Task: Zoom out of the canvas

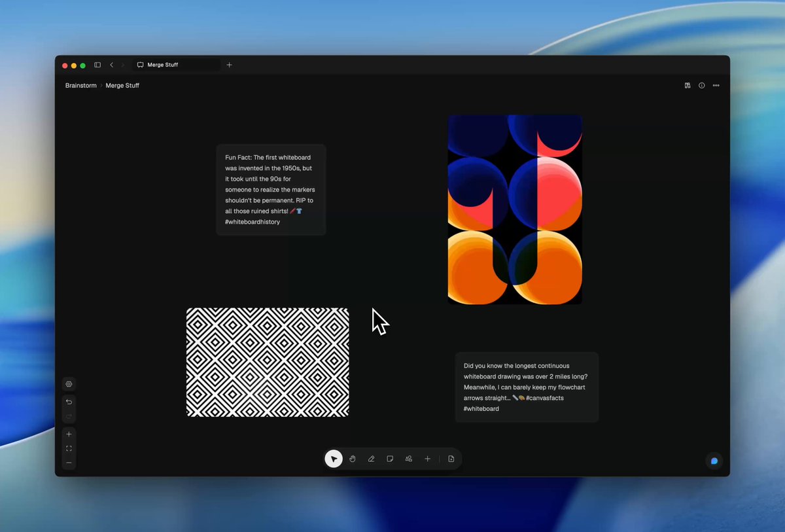Action: click(x=69, y=463)
